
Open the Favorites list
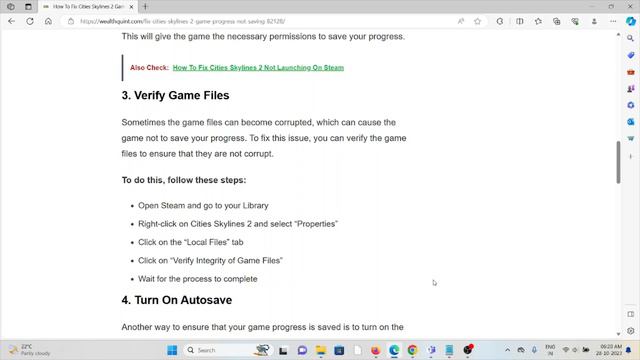click(x=538, y=21)
